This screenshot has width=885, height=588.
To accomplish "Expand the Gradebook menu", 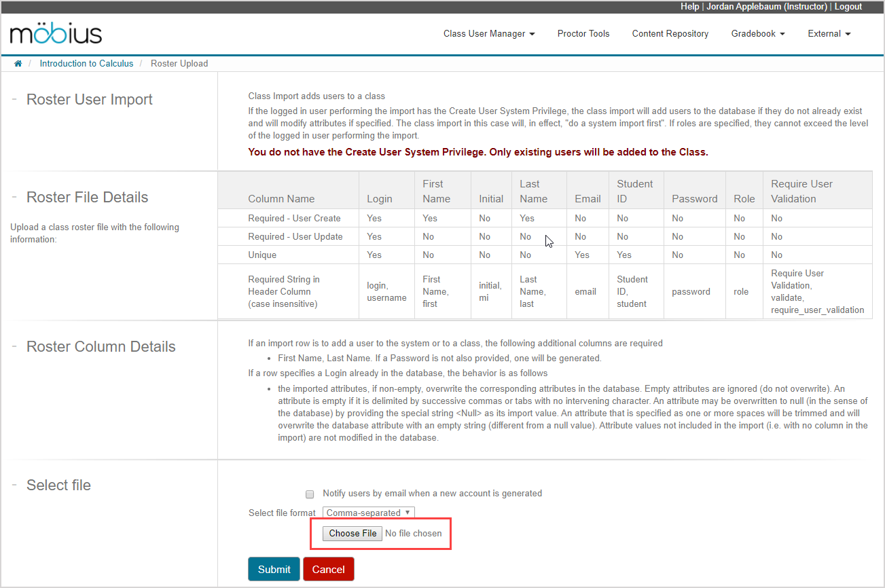I will click(757, 34).
